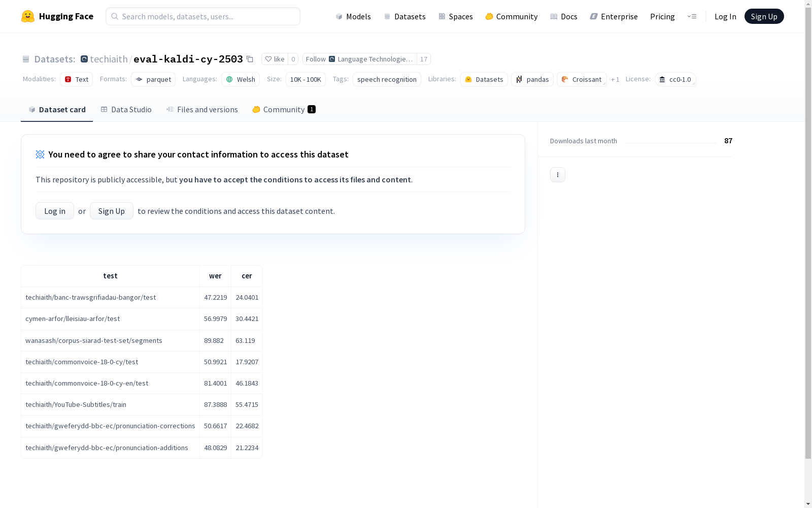This screenshot has width=812, height=508.
Task: Select techiaith/banc-trawsgrifiadau-bangor/test cell
Action: tap(110, 297)
